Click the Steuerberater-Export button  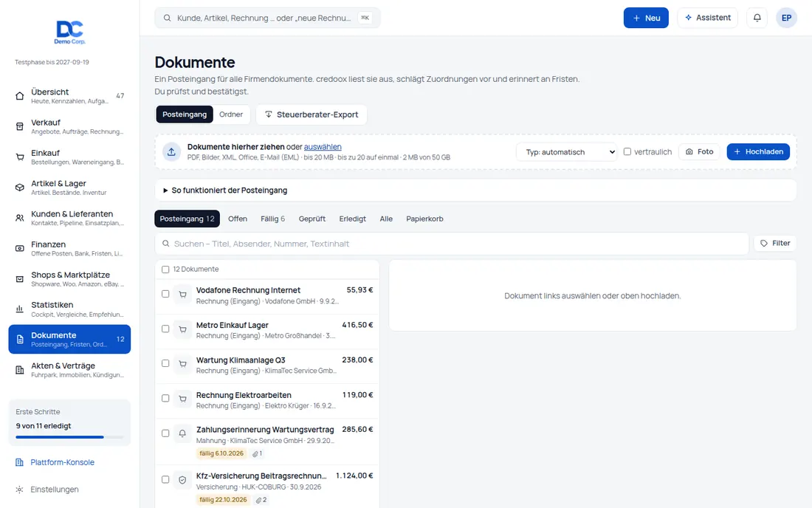tap(312, 114)
